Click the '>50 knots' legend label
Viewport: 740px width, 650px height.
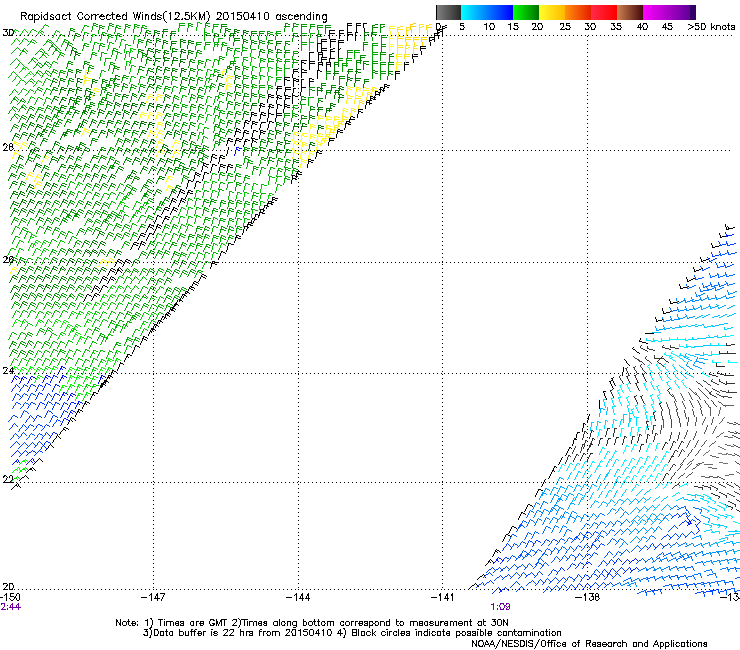coord(711,27)
